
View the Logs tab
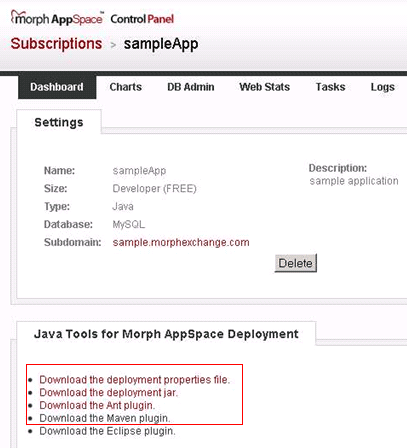(x=383, y=87)
